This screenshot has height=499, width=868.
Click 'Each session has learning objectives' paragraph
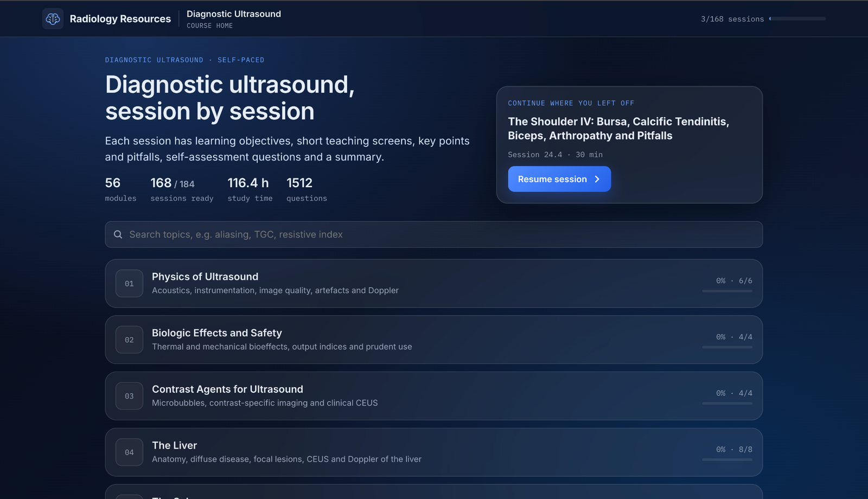coord(288,149)
